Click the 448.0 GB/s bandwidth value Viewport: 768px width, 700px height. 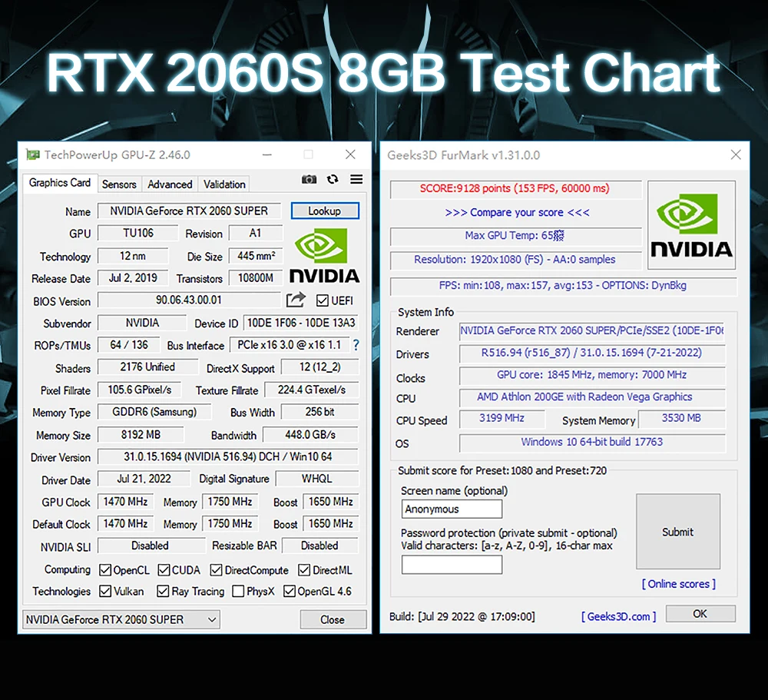click(310, 435)
